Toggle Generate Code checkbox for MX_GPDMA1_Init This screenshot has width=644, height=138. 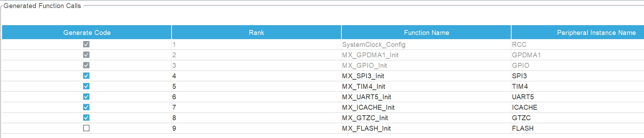pyautogui.click(x=86, y=55)
